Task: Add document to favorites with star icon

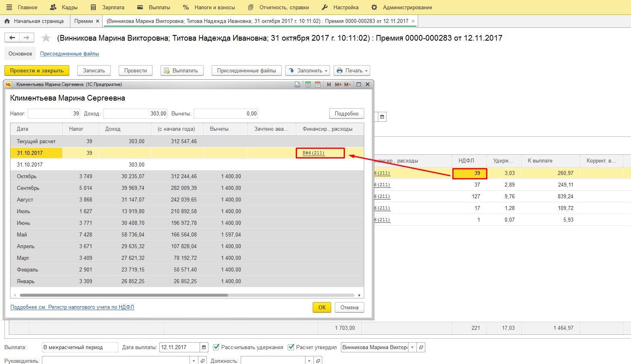Action: [x=46, y=38]
